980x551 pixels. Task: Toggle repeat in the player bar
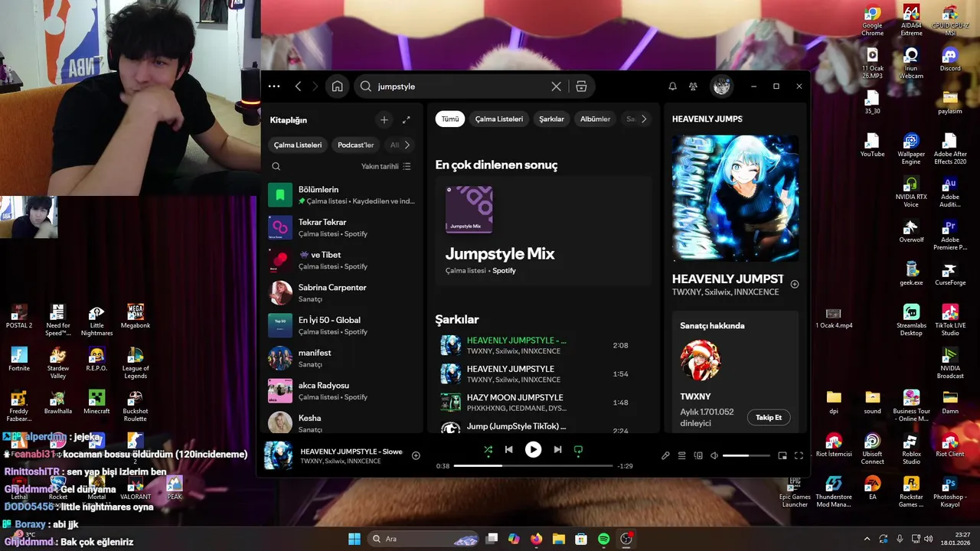(578, 450)
